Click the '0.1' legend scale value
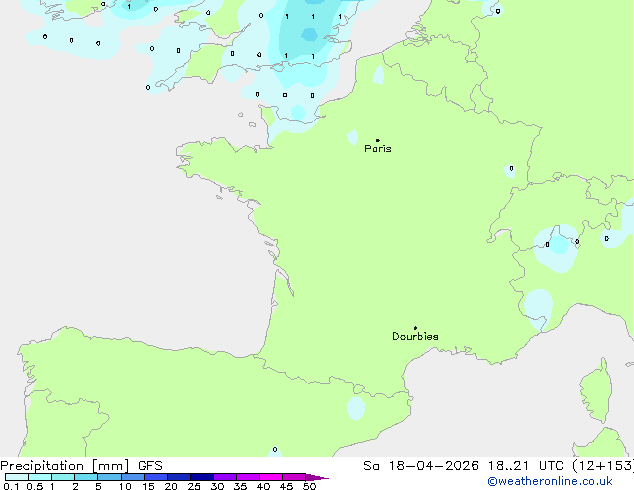The width and height of the screenshot is (634, 490). [11, 486]
